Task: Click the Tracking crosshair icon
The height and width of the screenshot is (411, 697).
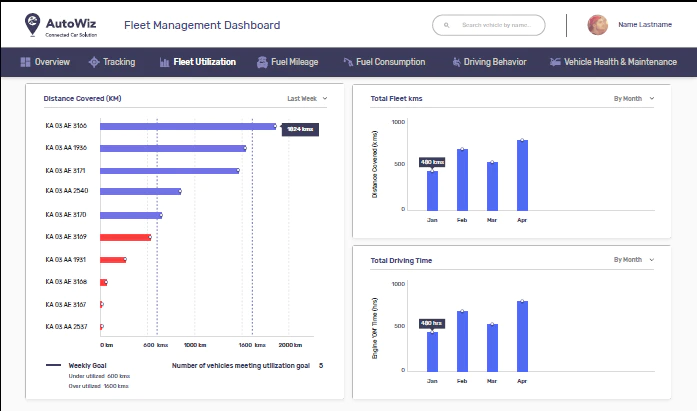Action: coord(94,62)
